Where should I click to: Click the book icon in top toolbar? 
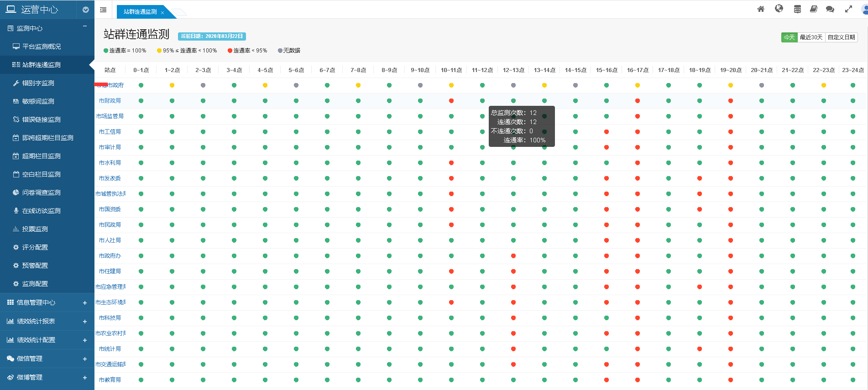click(813, 9)
